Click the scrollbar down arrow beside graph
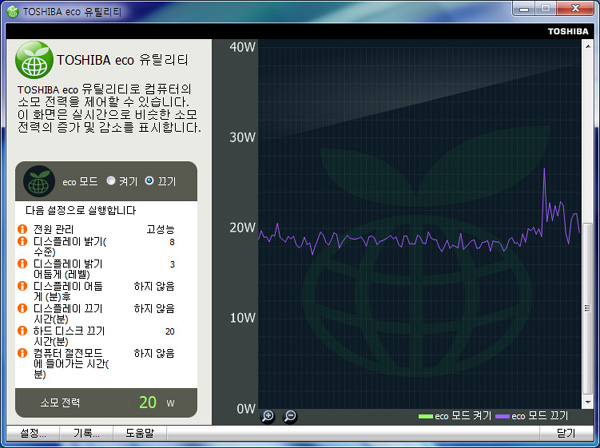The height and width of the screenshot is (448, 600). coord(588,402)
